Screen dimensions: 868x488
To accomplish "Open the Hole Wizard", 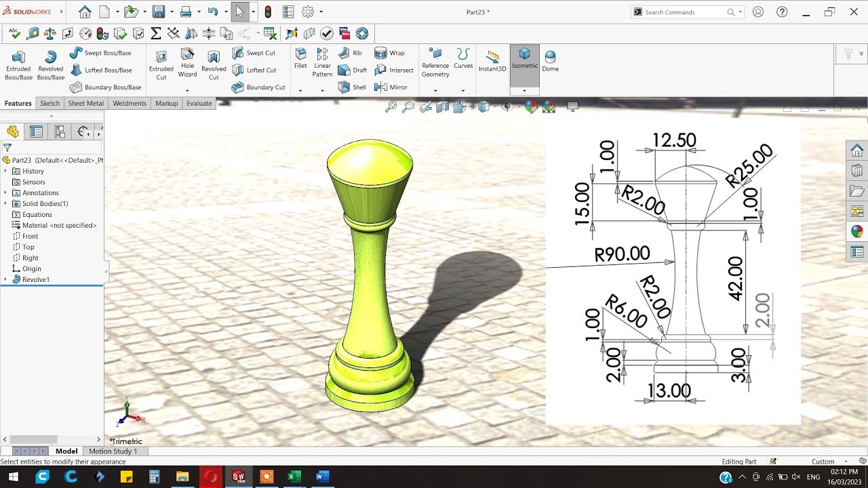I will tap(188, 62).
